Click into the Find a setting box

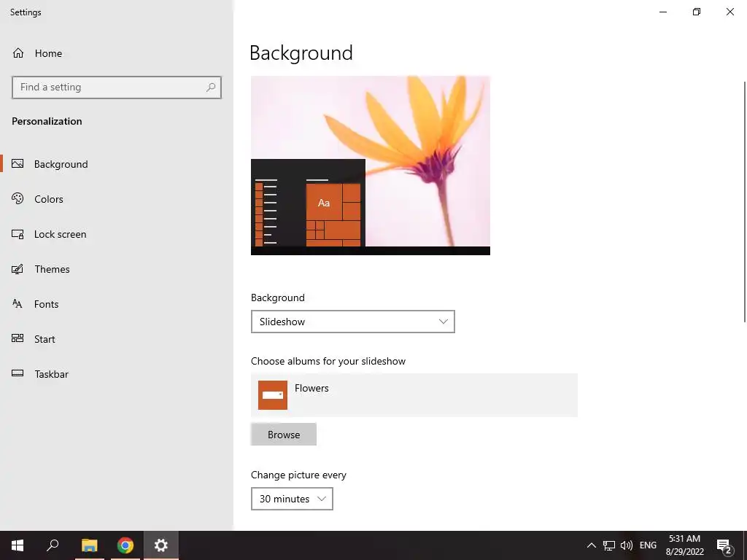click(x=116, y=87)
